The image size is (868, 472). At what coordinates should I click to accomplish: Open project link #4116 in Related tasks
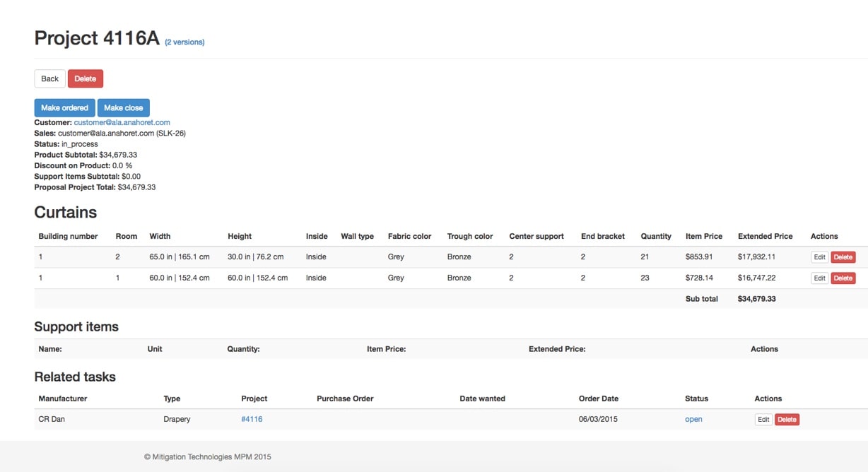252,419
